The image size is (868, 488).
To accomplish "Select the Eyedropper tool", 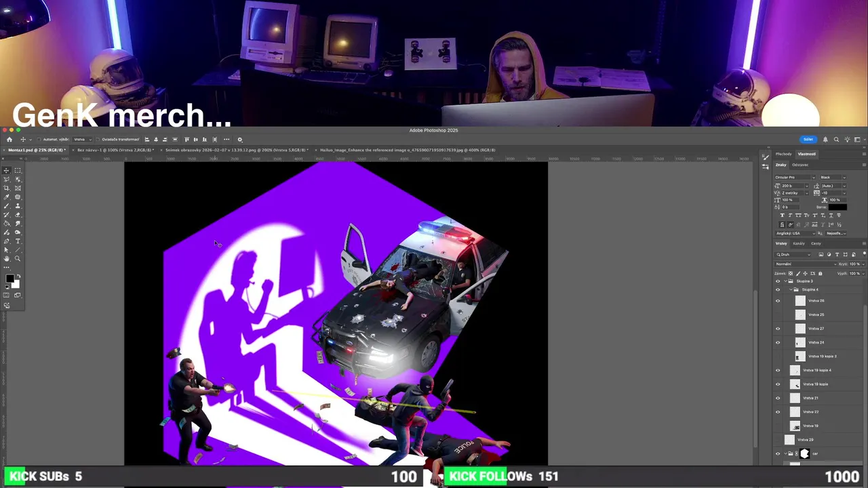I will (6, 197).
